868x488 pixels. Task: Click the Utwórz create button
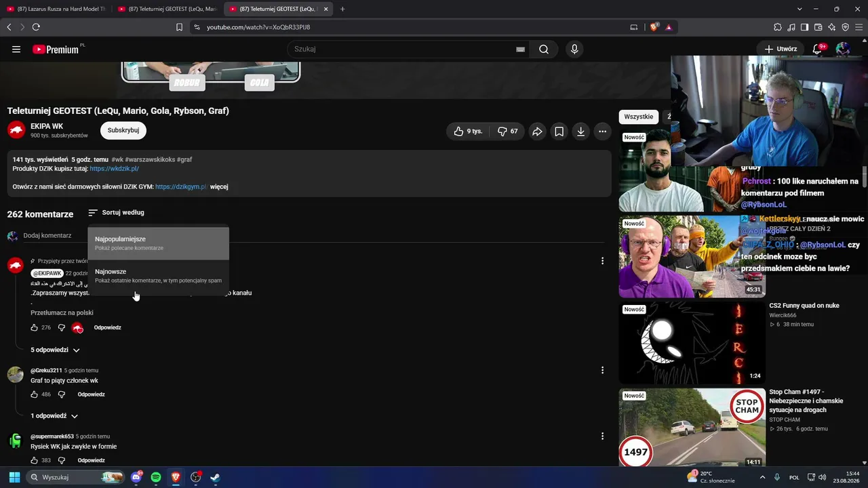coord(781,49)
